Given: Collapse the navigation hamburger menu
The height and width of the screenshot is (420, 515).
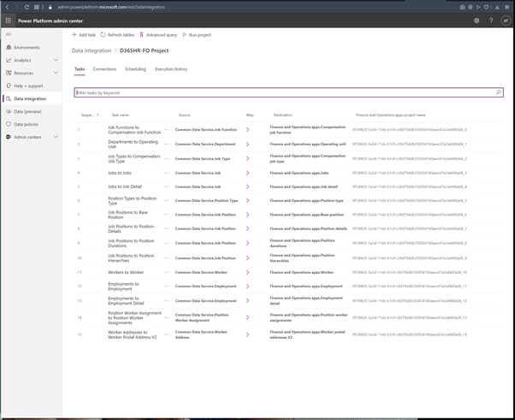Looking at the screenshot, I should pos(9,34).
